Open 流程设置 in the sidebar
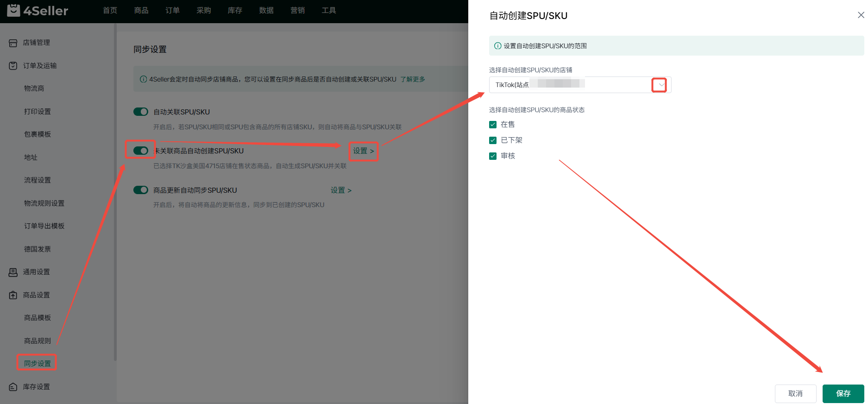Viewport: 868px width, 404px height. click(x=38, y=180)
